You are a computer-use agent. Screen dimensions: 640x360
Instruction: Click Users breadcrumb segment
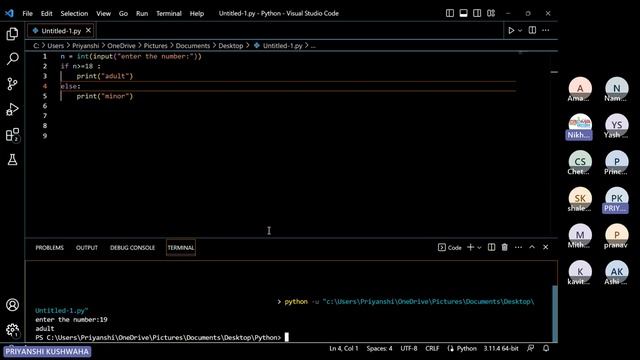56,46
